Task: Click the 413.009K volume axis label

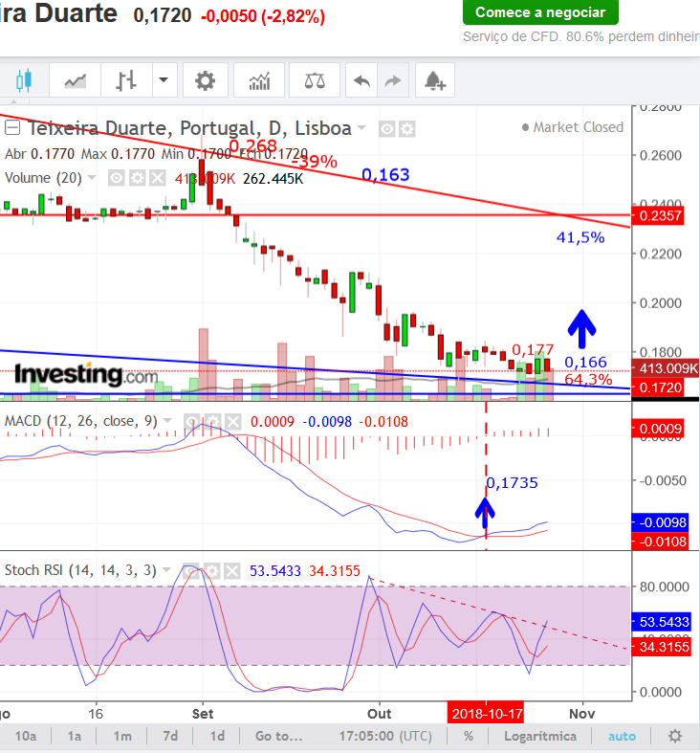Action: pos(666,368)
